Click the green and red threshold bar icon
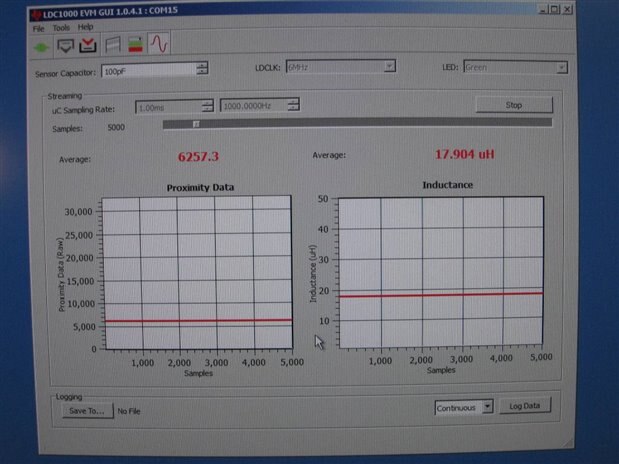The width and height of the screenshot is (619, 464). [x=135, y=44]
